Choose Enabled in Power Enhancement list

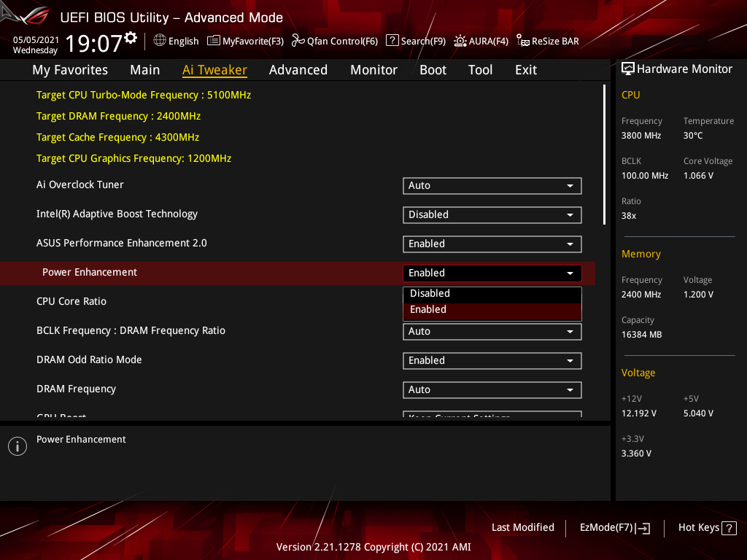(x=492, y=310)
